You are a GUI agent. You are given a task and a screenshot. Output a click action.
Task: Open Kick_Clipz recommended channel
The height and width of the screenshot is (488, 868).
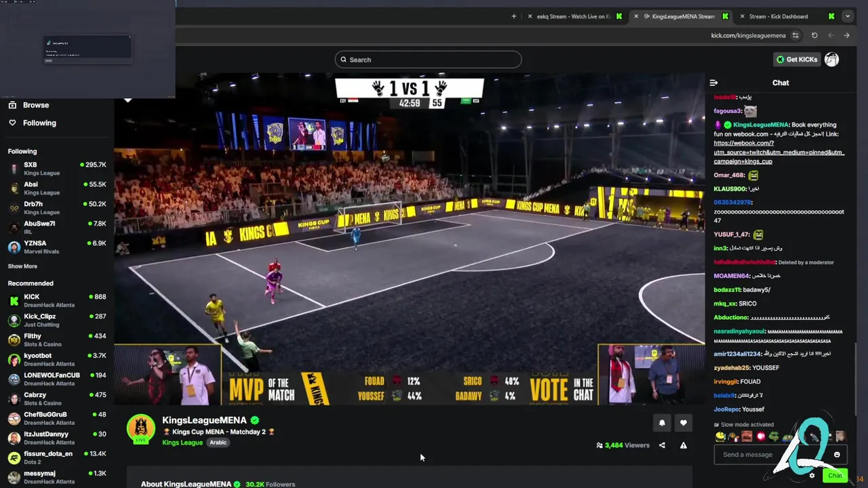57,321
